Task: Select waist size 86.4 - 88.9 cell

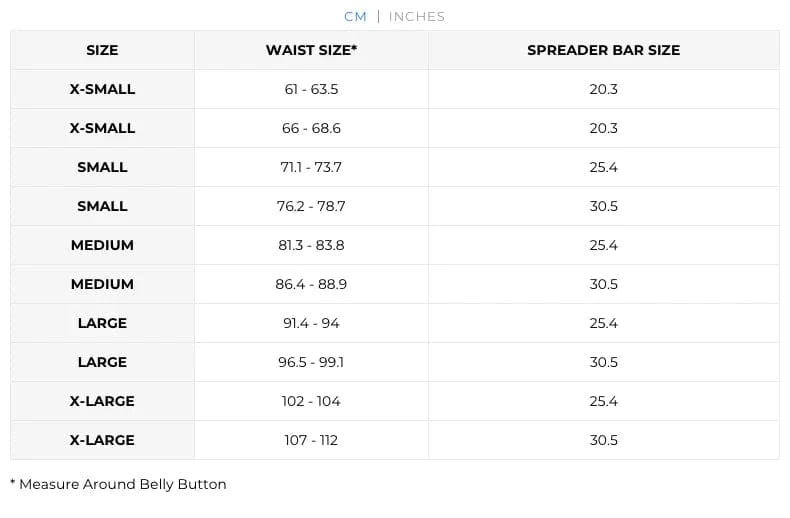Action: 311,284
